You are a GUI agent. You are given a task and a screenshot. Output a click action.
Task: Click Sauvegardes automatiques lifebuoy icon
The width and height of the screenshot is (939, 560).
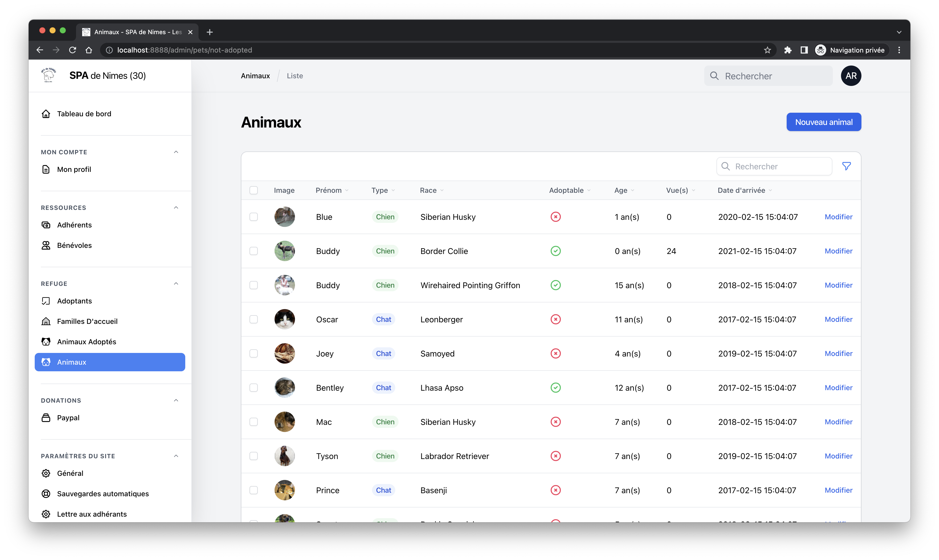click(46, 494)
